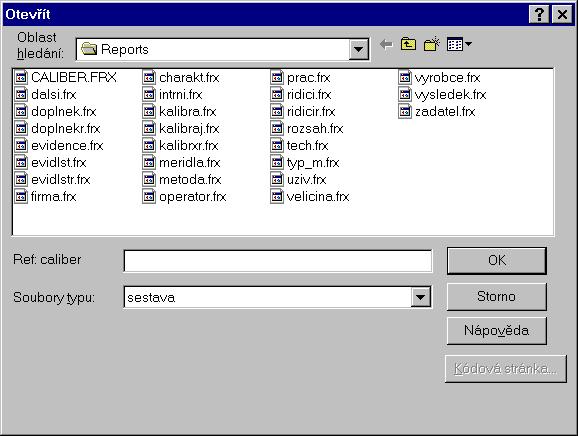This screenshot has width=578, height=436.
Task: Click the doplnekr.frx file icon
Action: coord(21,128)
